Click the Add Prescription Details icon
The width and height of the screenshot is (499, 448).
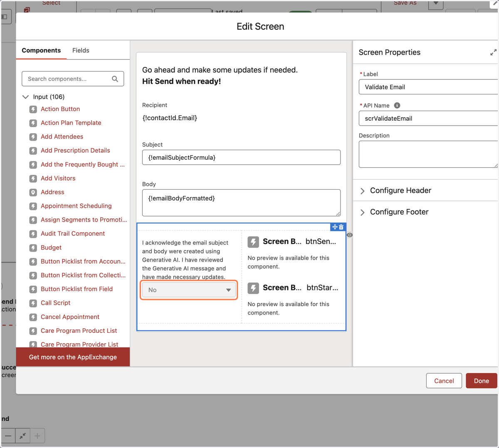click(33, 151)
